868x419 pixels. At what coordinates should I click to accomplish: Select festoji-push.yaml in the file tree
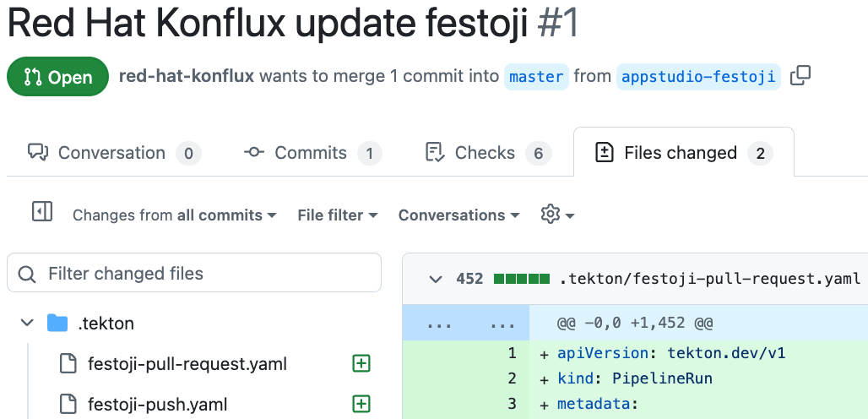coord(157,404)
